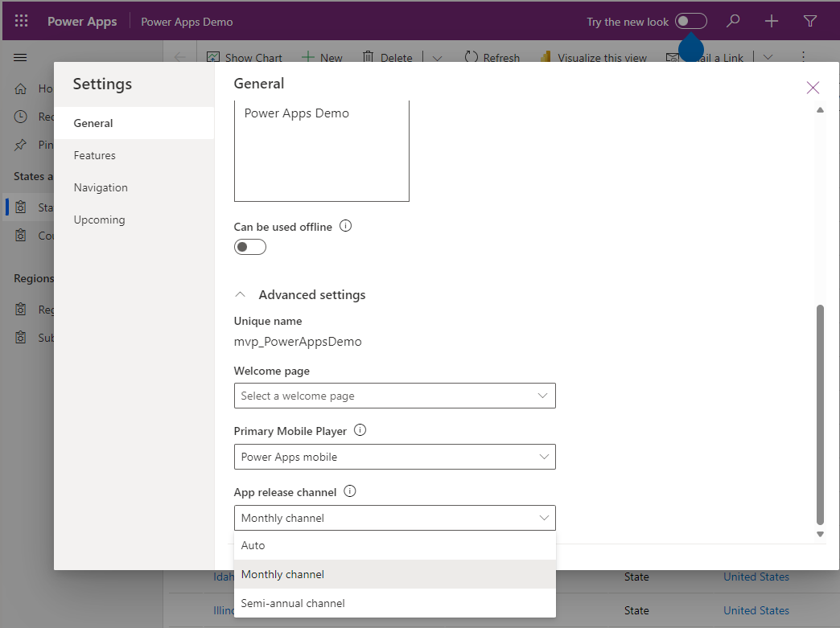Open the dropdown arrow next to Delete
The width and height of the screenshot is (840, 628).
pos(437,58)
